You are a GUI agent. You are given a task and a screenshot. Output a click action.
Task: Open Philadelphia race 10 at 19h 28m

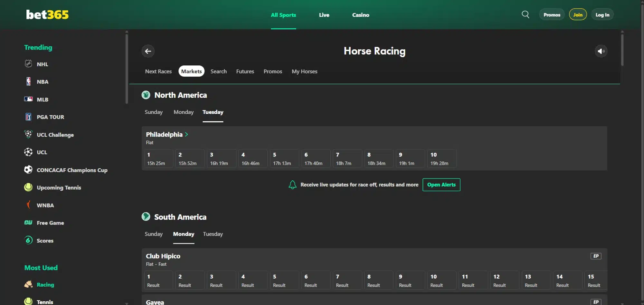[x=442, y=159]
